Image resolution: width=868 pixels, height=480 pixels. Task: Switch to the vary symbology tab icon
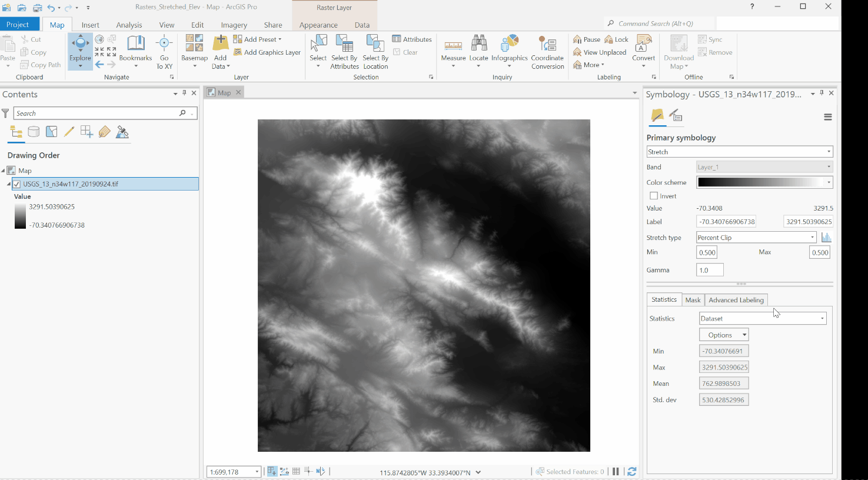click(x=676, y=116)
